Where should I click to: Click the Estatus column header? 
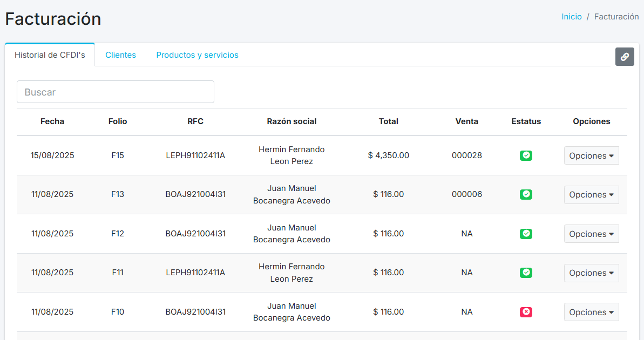pyautogui.click(x=526, y=121)
